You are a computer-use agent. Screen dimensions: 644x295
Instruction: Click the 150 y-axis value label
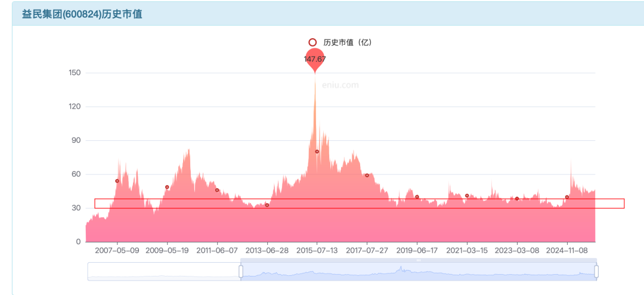click(75, 73)
